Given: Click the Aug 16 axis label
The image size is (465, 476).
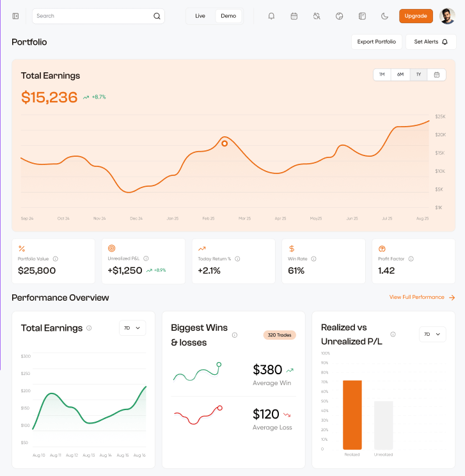Looking at the screenshot, I should [139, 456].
